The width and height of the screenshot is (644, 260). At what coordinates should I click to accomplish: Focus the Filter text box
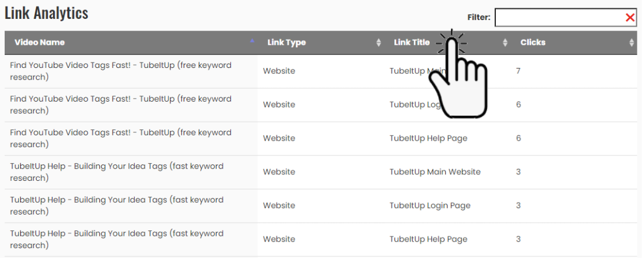pyautogui.click(x=565, y=17)
